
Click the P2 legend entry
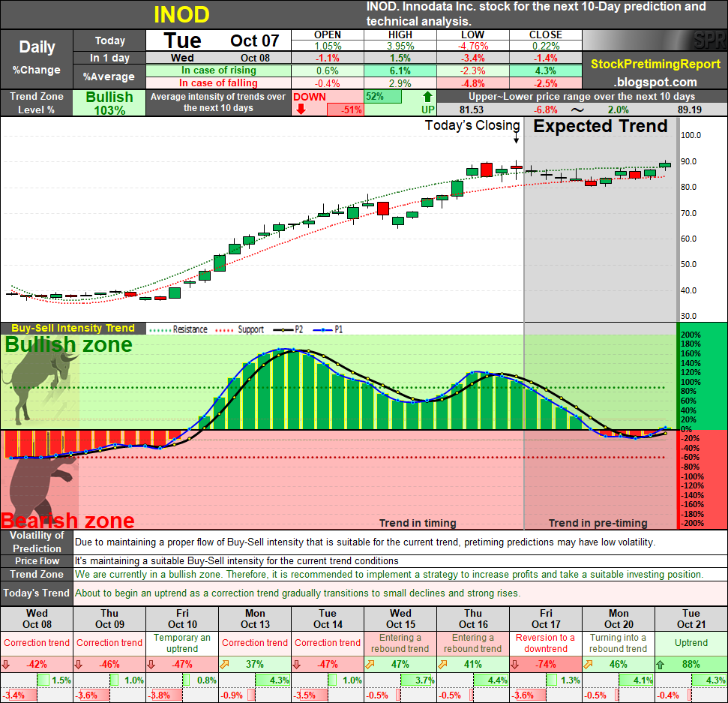(288, 329)
